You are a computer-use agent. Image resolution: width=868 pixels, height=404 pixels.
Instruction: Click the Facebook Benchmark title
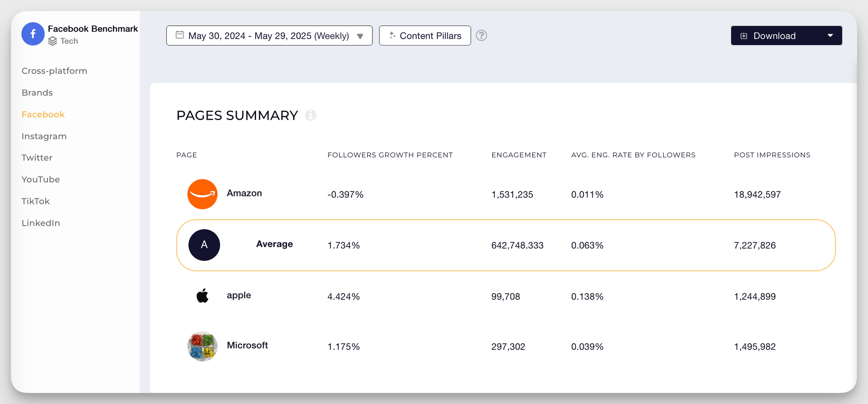[x=93, y=29]
